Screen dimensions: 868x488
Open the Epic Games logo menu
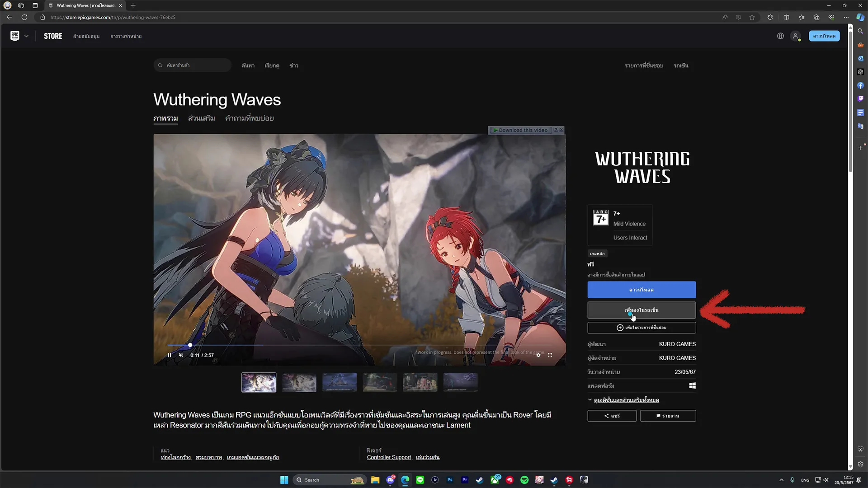[x=15, y=36]
